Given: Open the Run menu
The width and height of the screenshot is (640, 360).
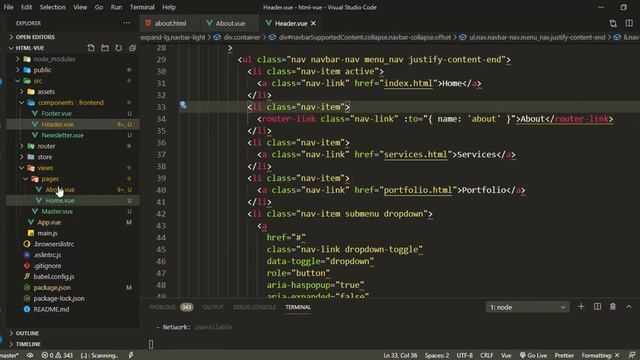Looking at the screenshot, I should point(116,7).
